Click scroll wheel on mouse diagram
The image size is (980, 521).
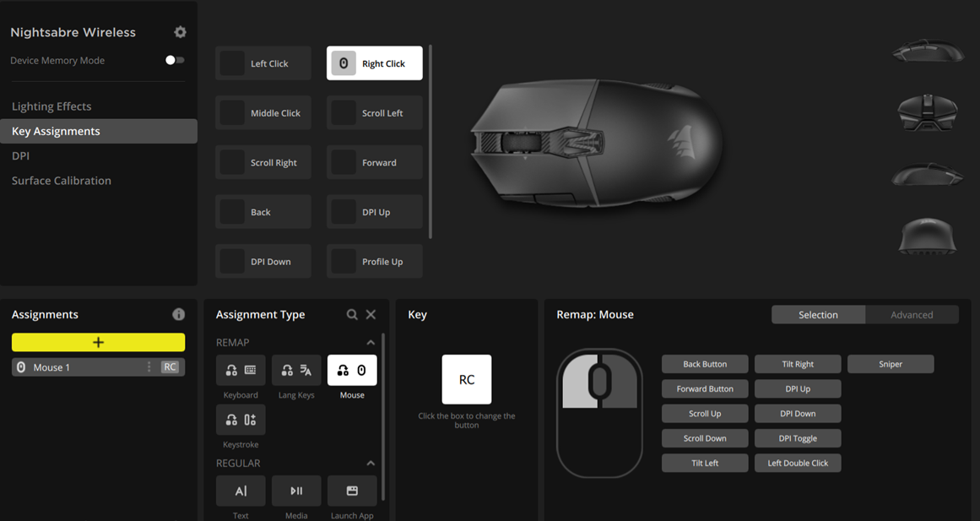tap(600, 383)
